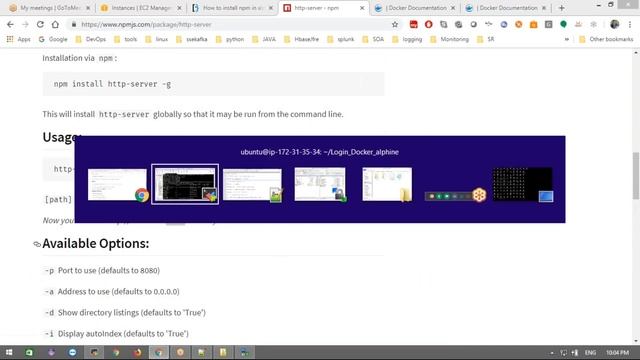
Task: Show more bookmarks with the overflow chevron
Action: [x=567, y=39]
